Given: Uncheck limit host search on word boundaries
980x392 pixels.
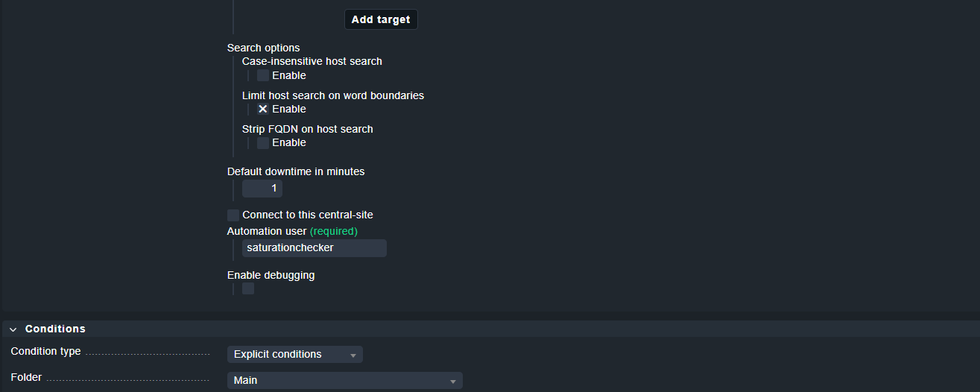Looking at the screenshot, I should coord(263,109).
